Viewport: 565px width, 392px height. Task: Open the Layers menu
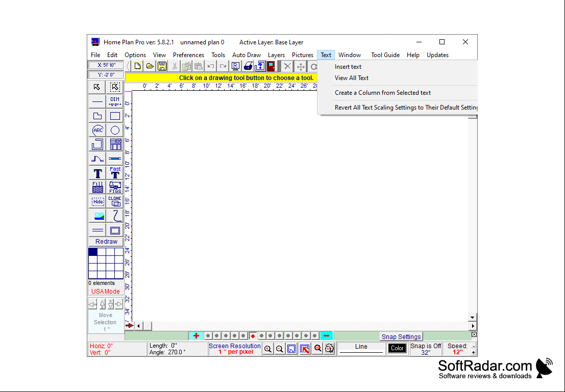[276, 55]
